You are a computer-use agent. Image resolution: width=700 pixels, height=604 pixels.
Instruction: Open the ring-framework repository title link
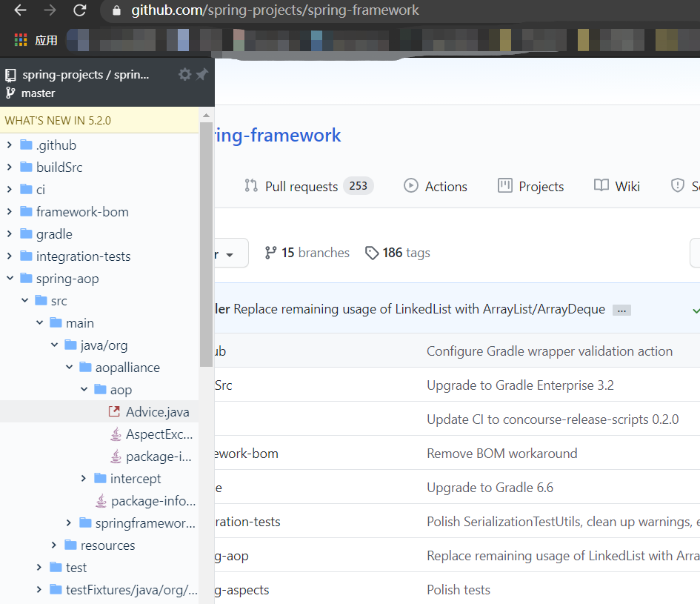[278, 136]
